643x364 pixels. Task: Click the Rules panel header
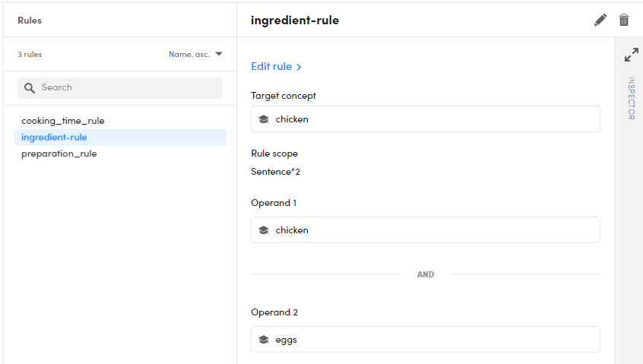(30, 21)
